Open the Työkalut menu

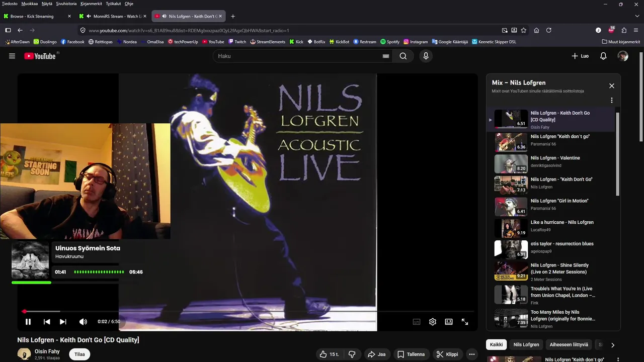113,4
